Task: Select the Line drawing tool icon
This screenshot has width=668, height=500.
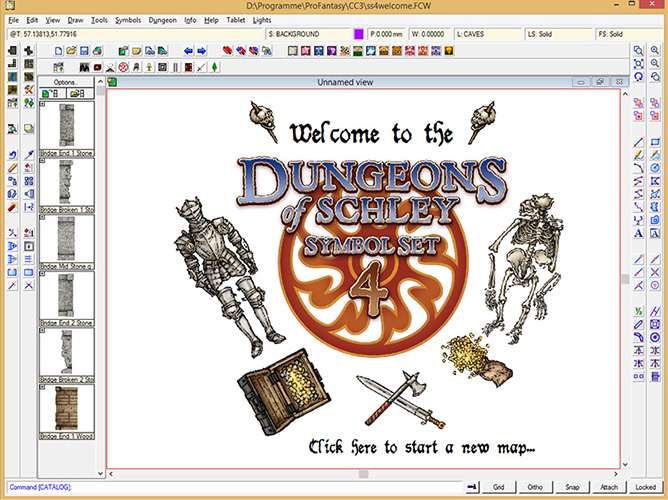Action: [638, 142]
